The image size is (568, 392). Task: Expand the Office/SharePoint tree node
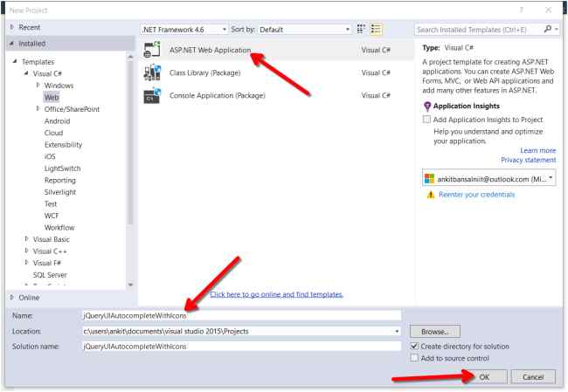click(x=38, y=108)
